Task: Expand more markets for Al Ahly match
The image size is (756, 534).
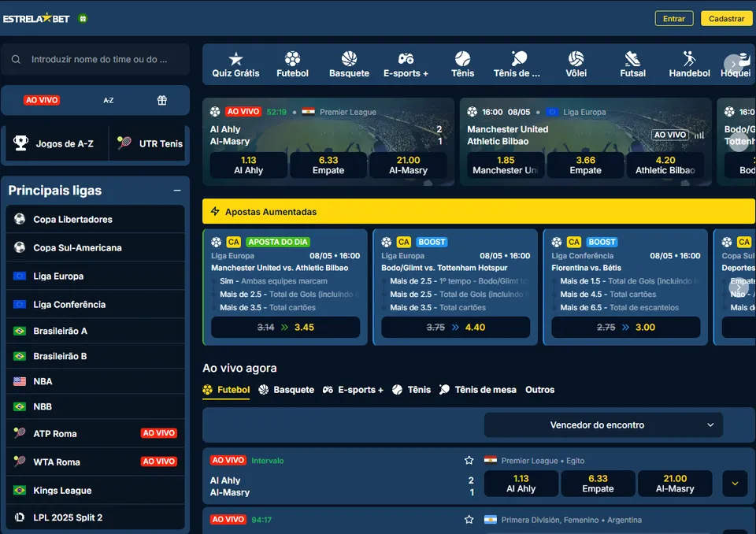Action: point(735,484)
